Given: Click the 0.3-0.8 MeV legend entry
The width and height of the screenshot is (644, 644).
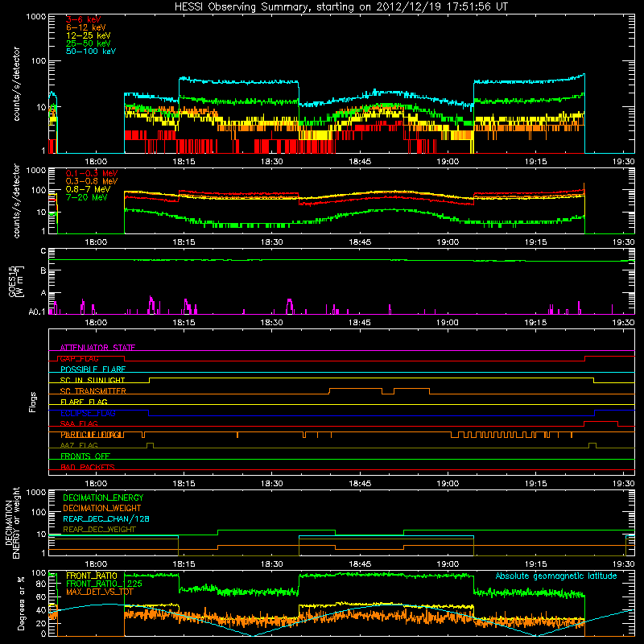Looking at the screenshot, I should [x=92, y=181].
